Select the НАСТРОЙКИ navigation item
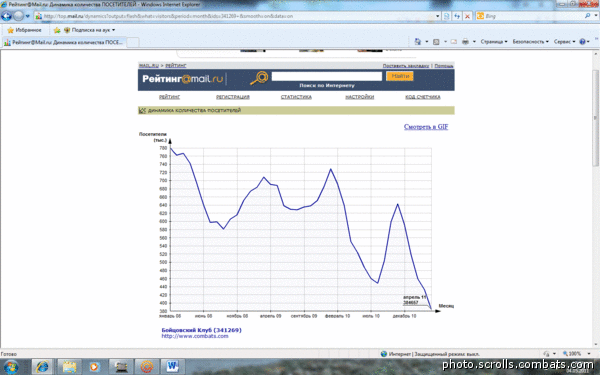Image resolution: width=600 pixels, height=375 pixels. point(360,97)
